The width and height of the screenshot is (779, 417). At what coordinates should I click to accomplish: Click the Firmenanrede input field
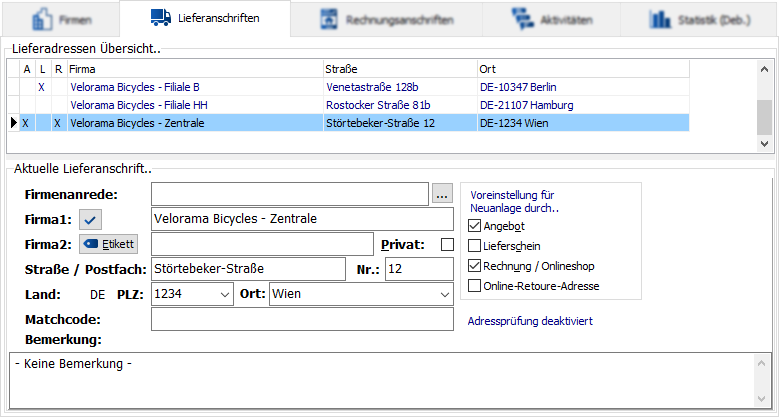(x=290, y=194)
